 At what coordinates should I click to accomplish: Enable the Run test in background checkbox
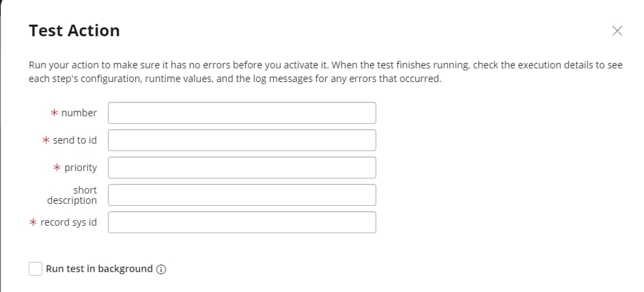[36, 269]
